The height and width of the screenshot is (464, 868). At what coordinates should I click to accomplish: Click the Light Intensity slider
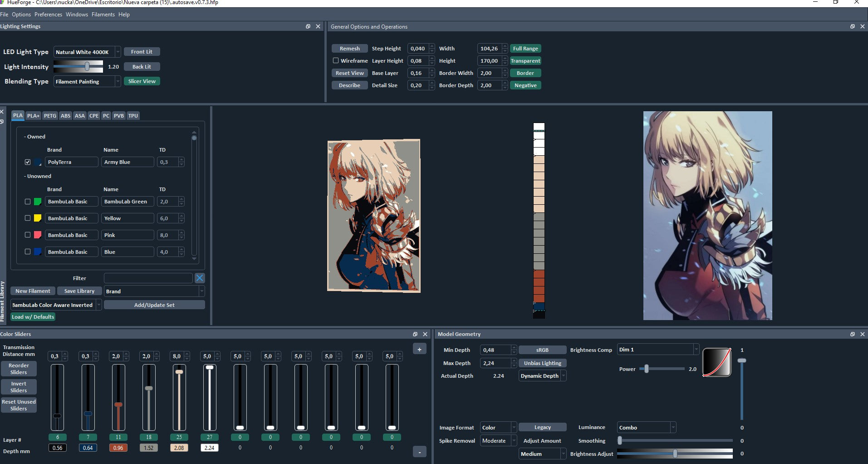pos(78,67)
